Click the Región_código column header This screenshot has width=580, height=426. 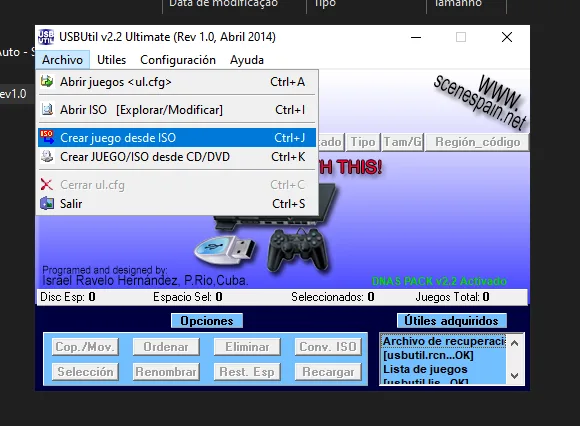click(x=477, y=142)
